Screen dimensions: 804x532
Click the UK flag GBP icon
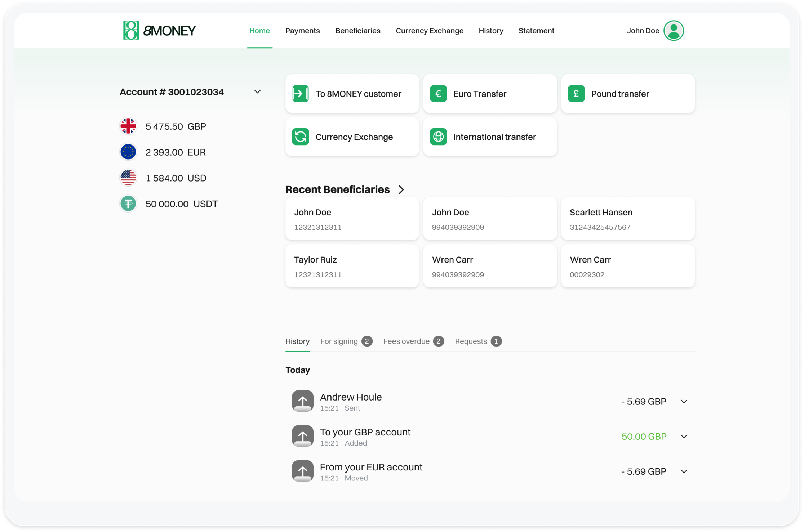click(x=128, y=126)
